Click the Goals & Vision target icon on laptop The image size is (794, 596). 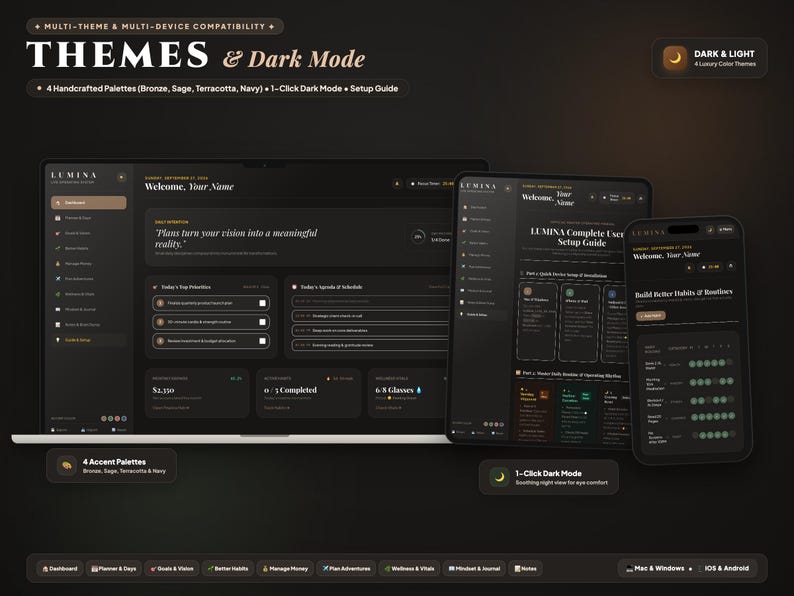58,233
